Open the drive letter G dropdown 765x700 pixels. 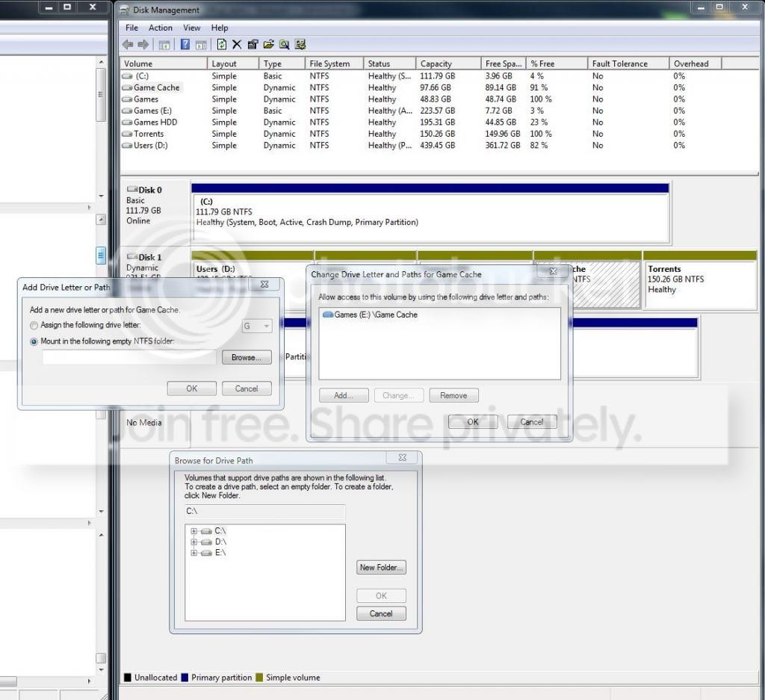(x=257, y=326)
